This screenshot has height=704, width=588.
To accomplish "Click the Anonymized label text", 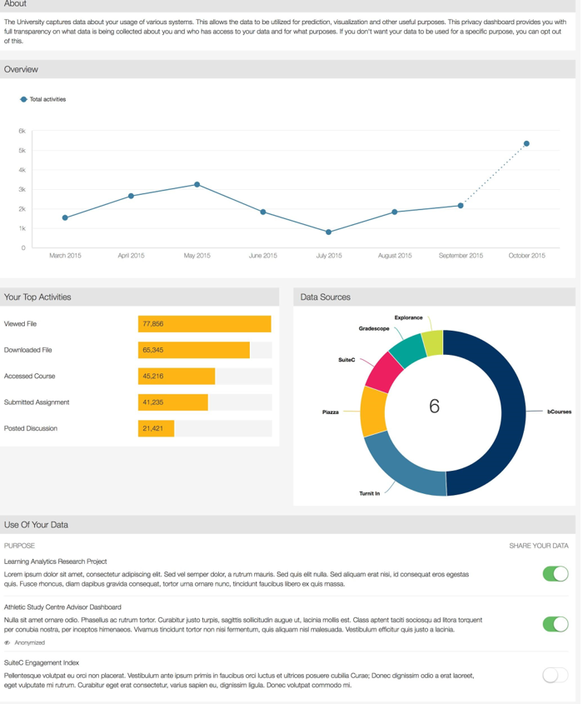I will [30, 643].
